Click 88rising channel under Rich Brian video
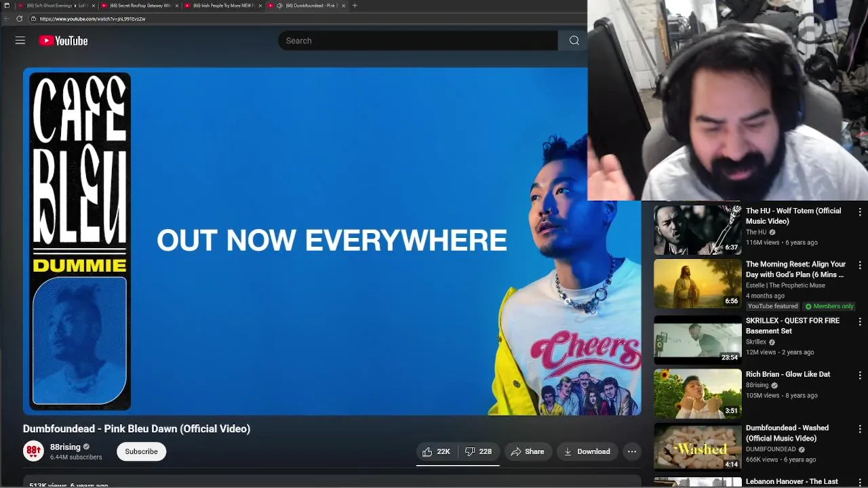Screen dimensions: 868x488 tap(757, 385)
